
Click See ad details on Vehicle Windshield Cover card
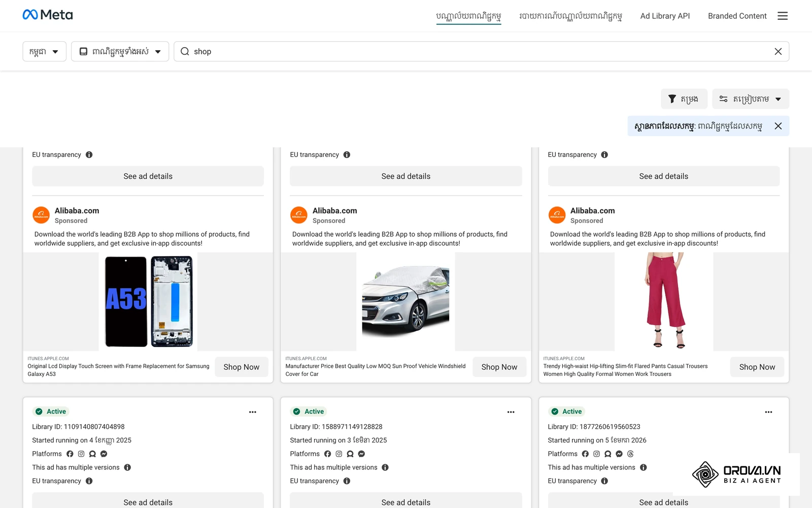(406, 176)
